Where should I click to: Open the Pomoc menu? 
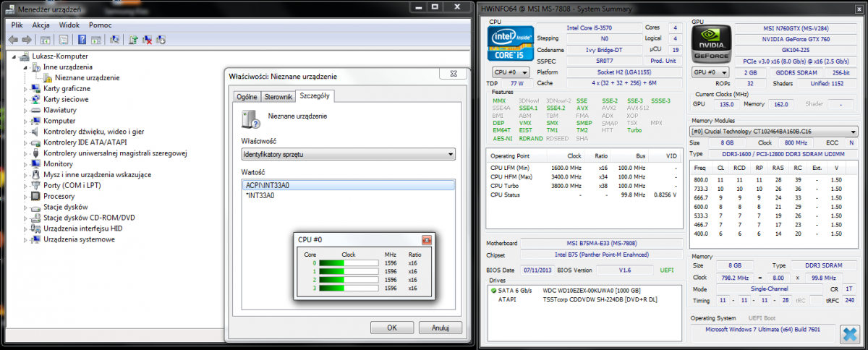(x=100, y=25)
